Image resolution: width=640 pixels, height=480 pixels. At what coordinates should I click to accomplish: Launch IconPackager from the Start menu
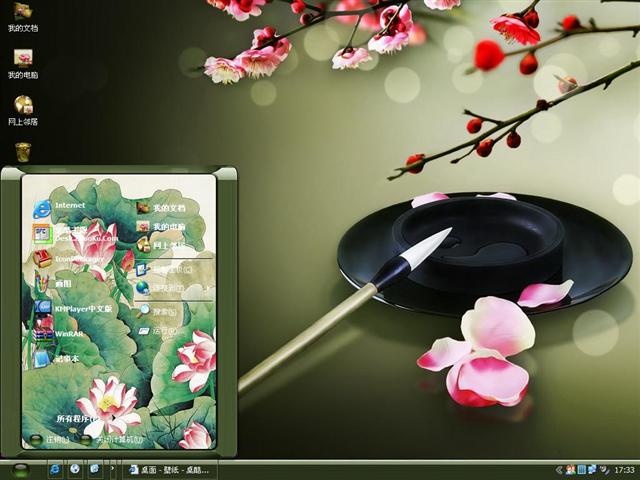[69, 259]
